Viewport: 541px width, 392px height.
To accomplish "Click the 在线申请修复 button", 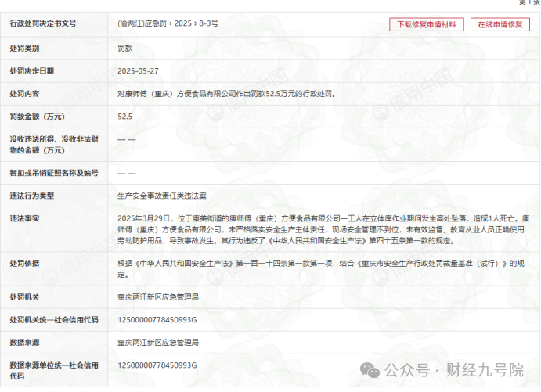I will tap(500, 24).
